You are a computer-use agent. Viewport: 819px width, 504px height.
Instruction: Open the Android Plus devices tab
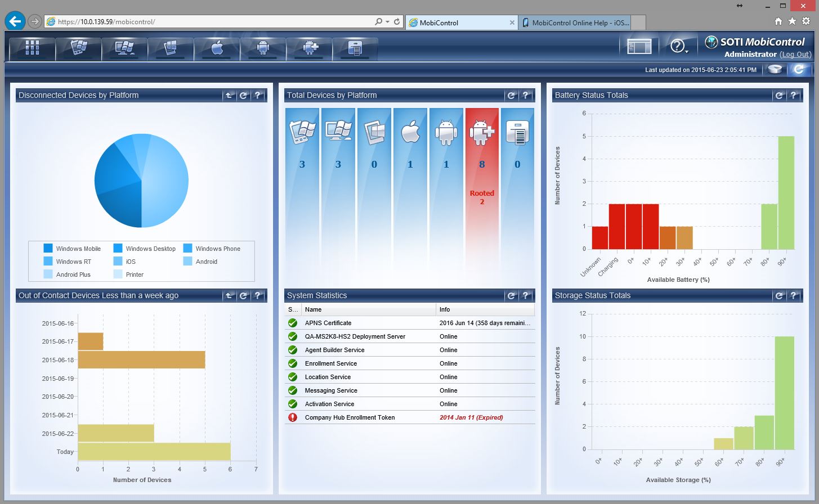point(310,49)
